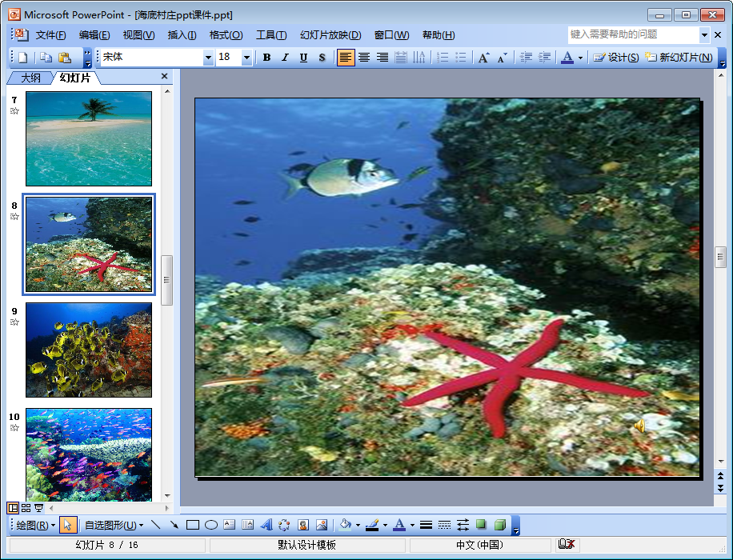Enable center text alignment
The height and width of the screenshot is (560, 733).
click(x=364, y=58)
